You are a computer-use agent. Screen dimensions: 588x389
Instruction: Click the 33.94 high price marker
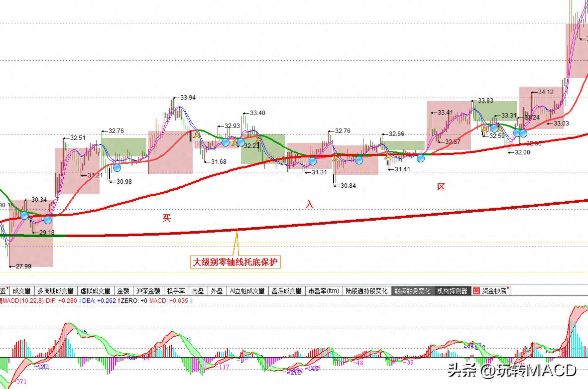click(x=188, y=98)
